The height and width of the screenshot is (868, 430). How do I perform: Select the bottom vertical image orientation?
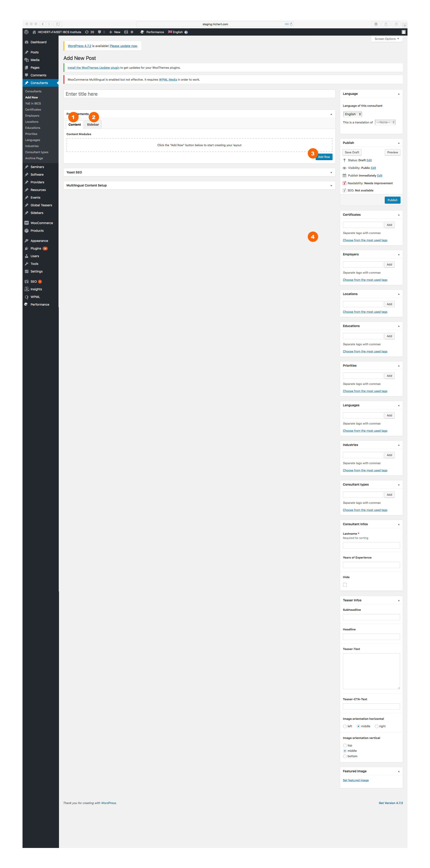click(345, 756)
